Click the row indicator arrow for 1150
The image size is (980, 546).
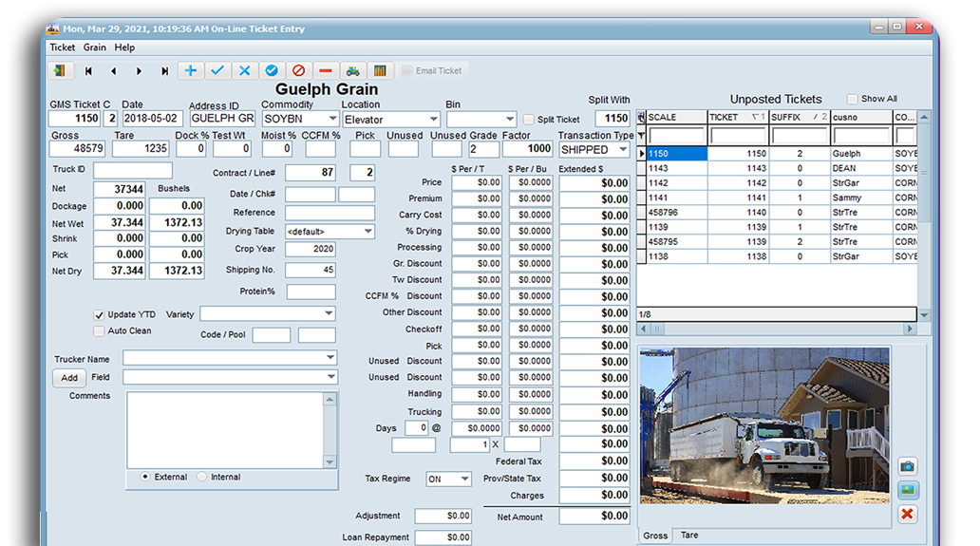click(641, 153)
